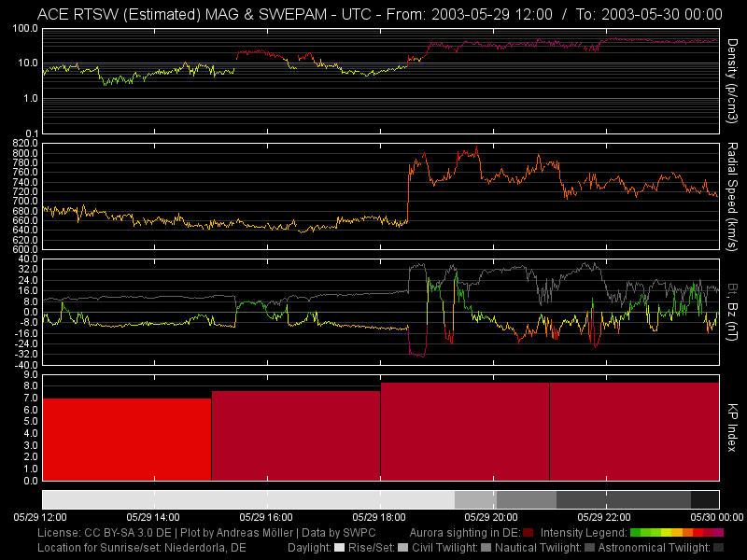Screen dimensions: 747x560
Task: Click the '0.1' density axis value
Action: pyautogui.click(x=31, y=133)
